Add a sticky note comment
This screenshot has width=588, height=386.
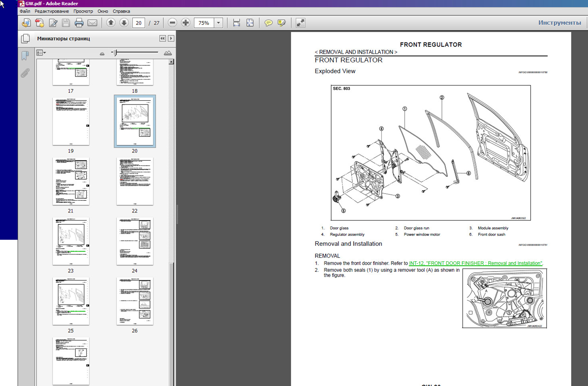coord(268,23)
